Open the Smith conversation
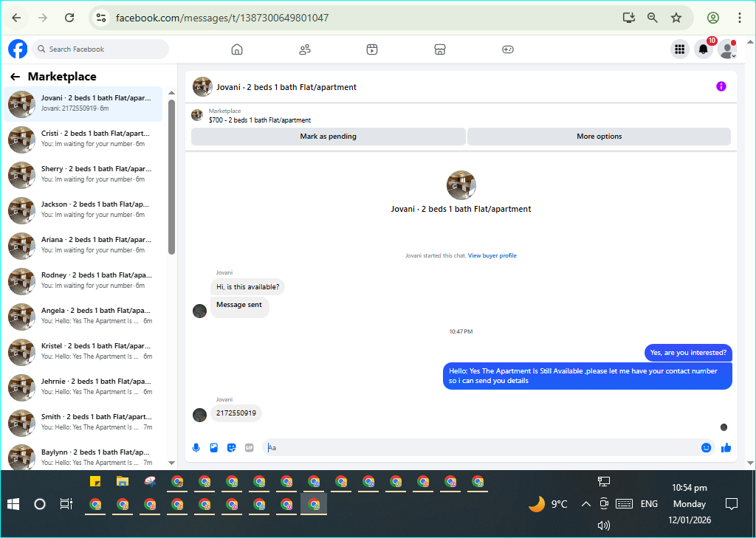Image resolution: width=756 pixels, height=538 pixels. coord(83,423)
